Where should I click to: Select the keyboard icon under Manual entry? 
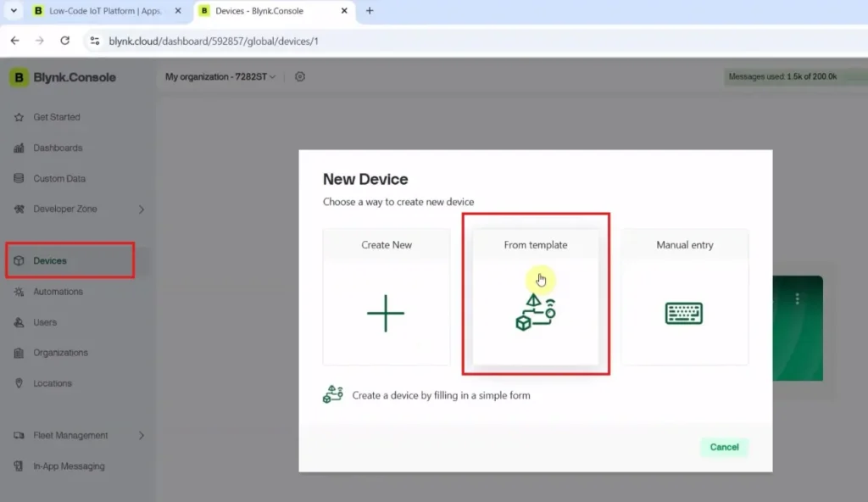pyautogui.click(x=684, y=312)
